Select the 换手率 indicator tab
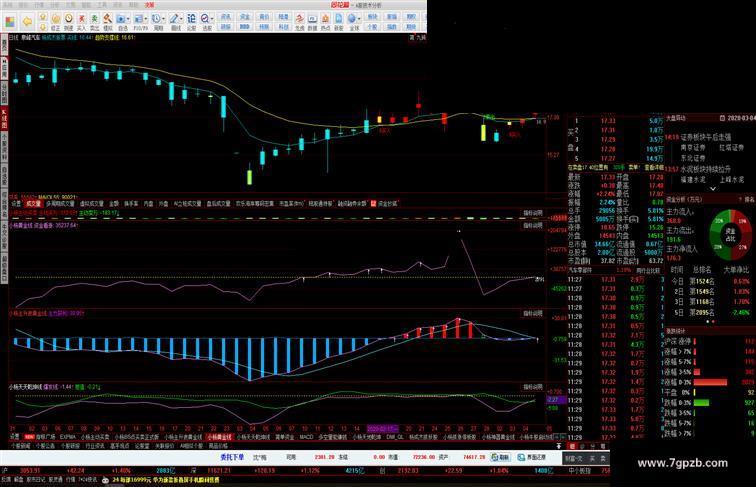 coord(131,204)
